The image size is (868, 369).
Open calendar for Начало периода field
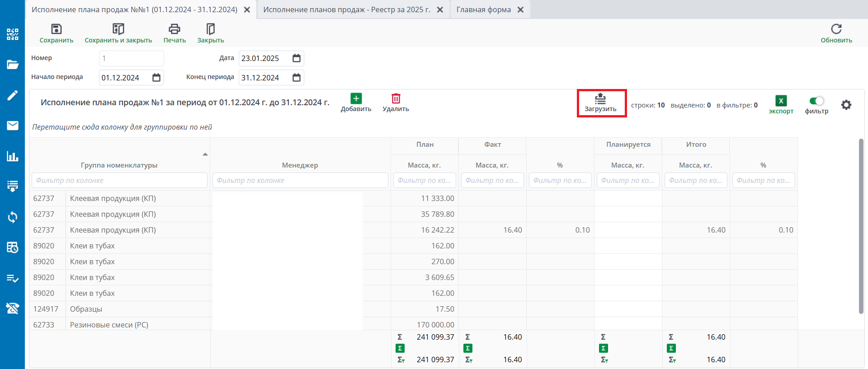(x=156, y=78)
